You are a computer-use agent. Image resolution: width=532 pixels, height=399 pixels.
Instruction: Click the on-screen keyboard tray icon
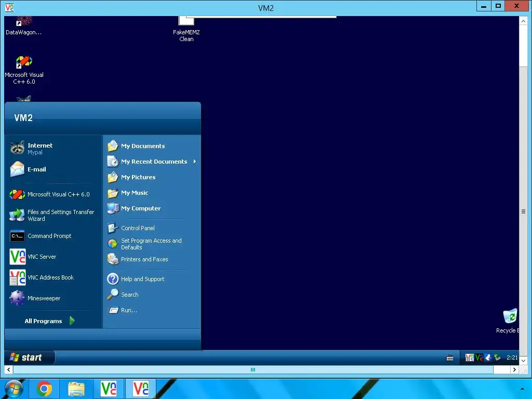tap(450, 357)
